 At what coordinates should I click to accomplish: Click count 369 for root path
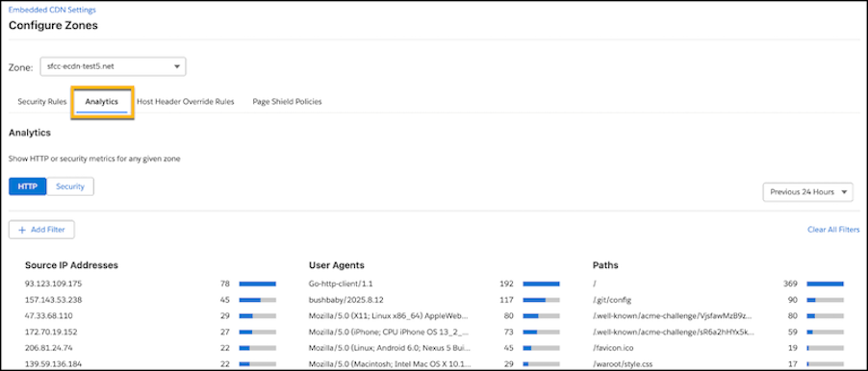pyautogui.click(x=790, y=284)
